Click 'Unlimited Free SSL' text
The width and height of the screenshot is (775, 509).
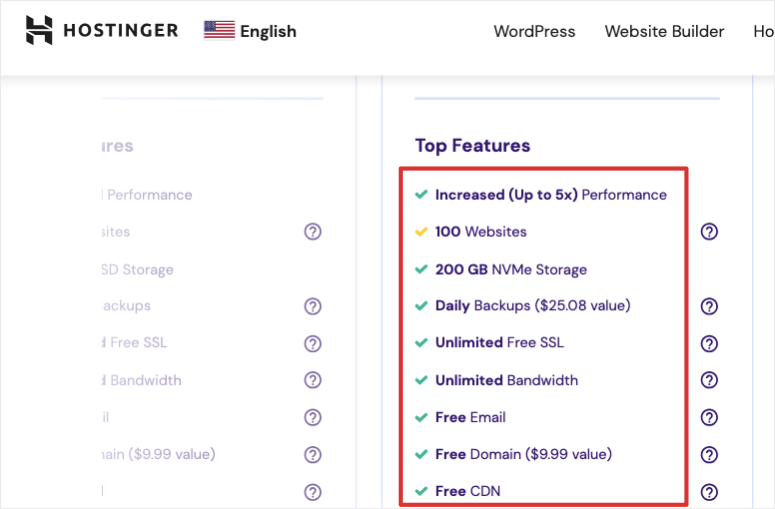coord(499,342)
